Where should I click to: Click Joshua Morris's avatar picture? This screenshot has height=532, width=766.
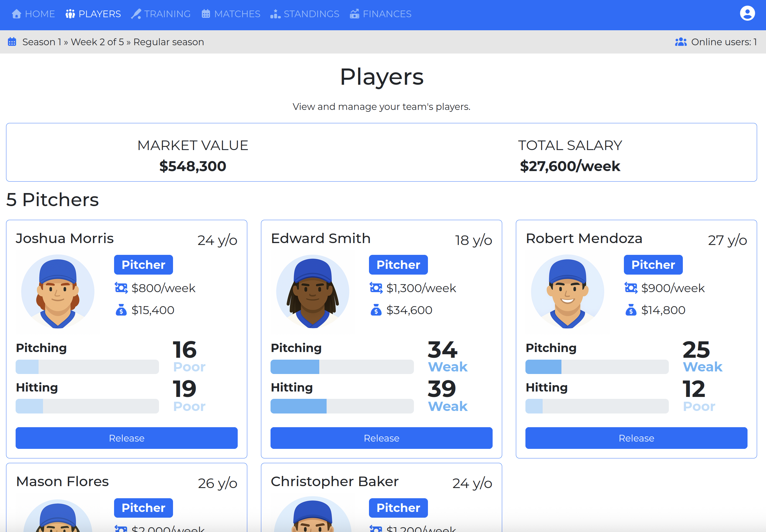(x=58, y=292)
